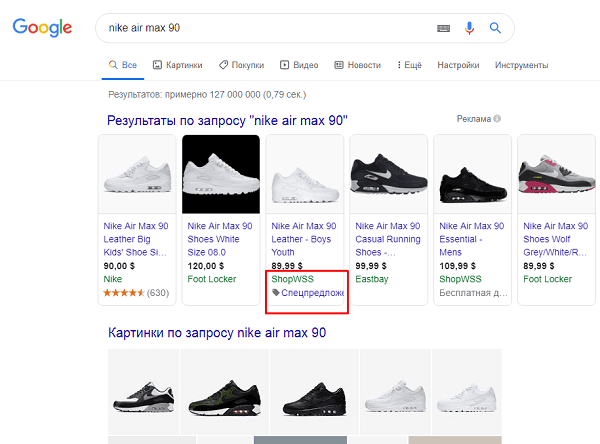Click the blue search magnifier icon
Image resolution: width=600 pixels, height=444 pixels.
[x=495, y=28]
